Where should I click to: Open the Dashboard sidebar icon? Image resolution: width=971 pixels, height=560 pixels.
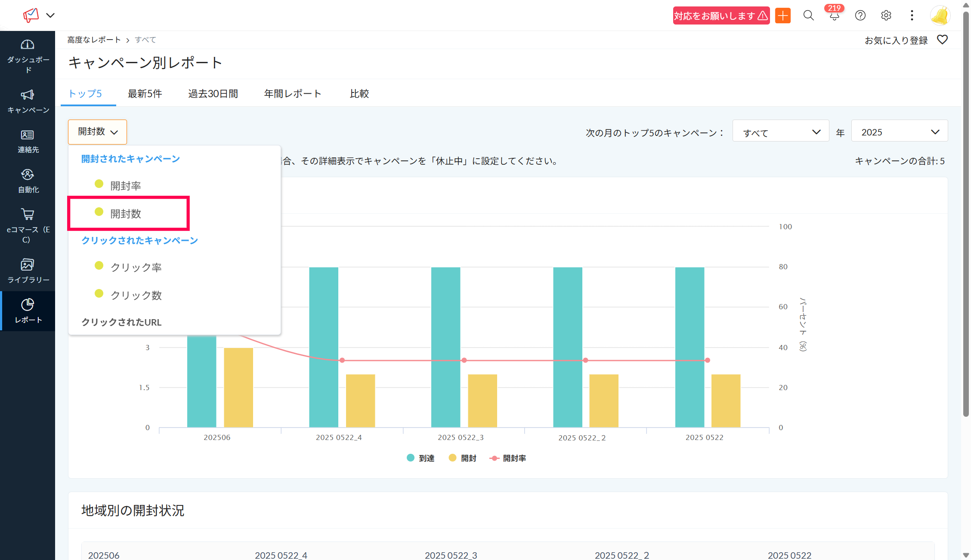tap(28, 45)
